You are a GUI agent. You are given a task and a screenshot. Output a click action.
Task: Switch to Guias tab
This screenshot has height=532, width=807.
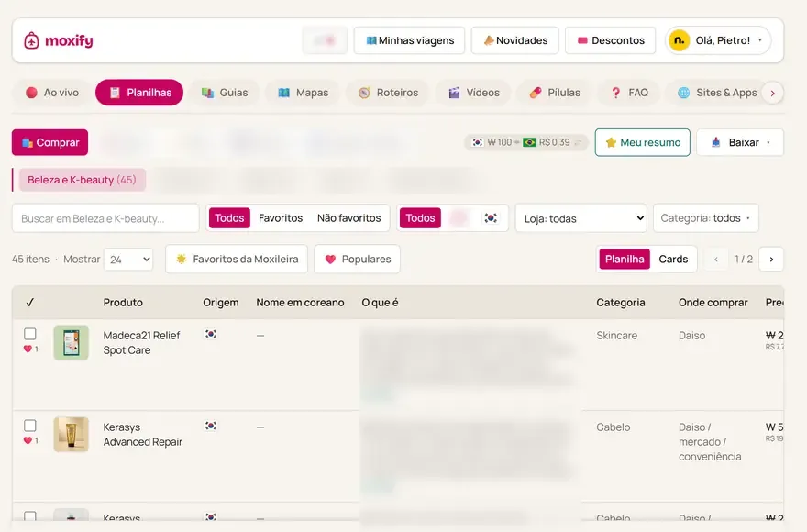coord(225,93)
